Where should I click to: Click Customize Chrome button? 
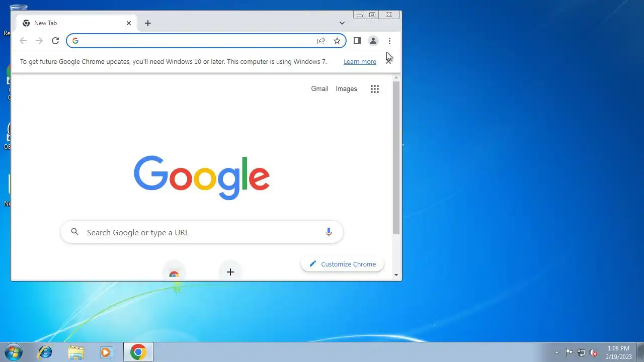[342, 264]
